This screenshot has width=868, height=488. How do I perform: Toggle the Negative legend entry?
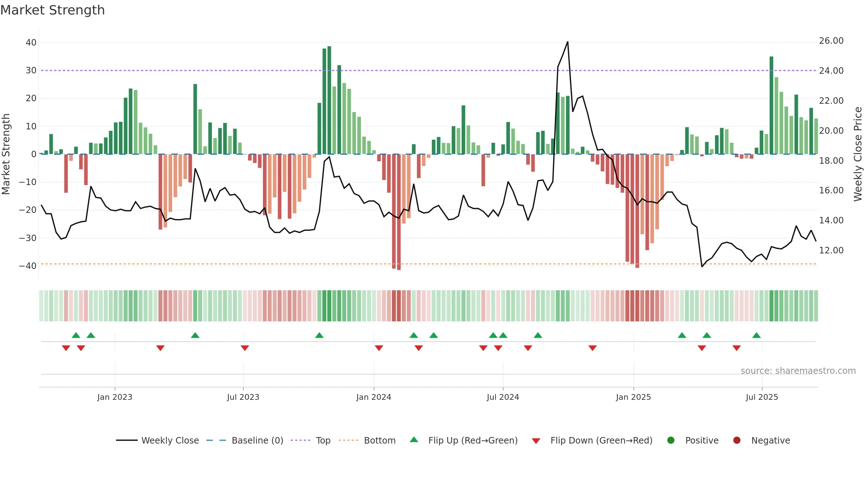(761, 440)
